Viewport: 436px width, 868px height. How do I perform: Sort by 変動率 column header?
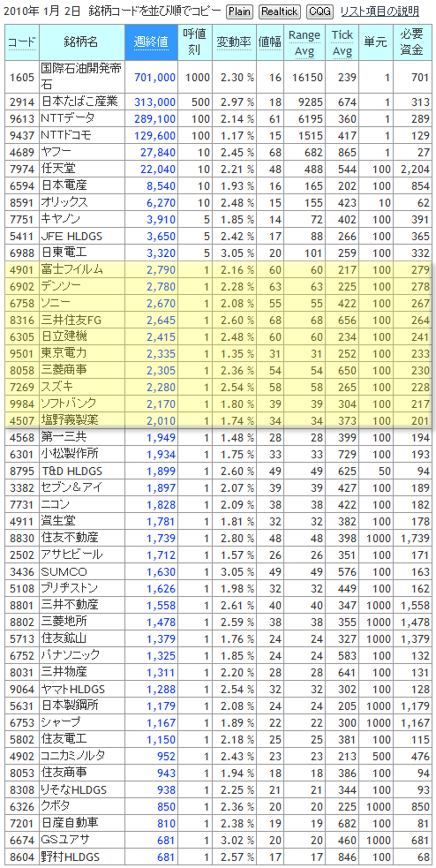point(234,42)
